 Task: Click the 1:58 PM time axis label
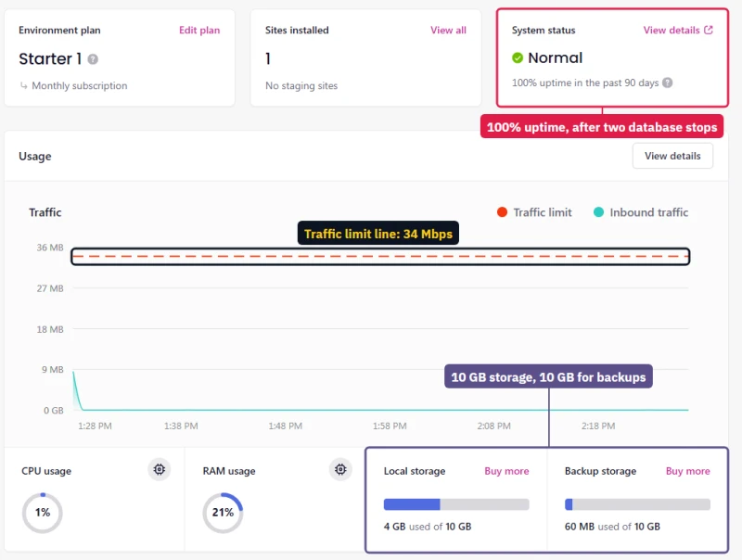390,426
